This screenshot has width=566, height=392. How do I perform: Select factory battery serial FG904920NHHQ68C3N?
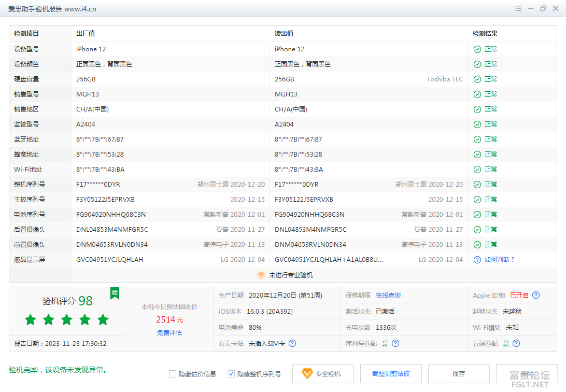point(111,215)
